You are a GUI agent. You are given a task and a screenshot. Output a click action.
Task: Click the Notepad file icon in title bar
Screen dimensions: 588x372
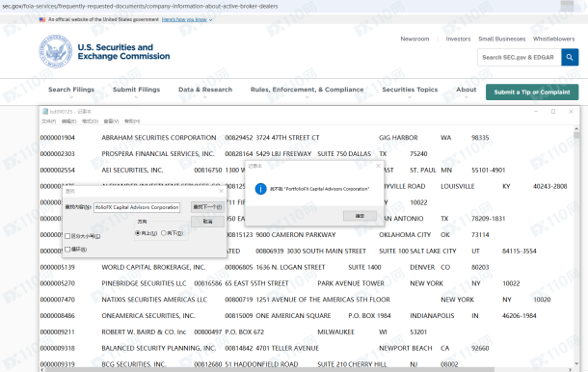[x=45, y=112]
